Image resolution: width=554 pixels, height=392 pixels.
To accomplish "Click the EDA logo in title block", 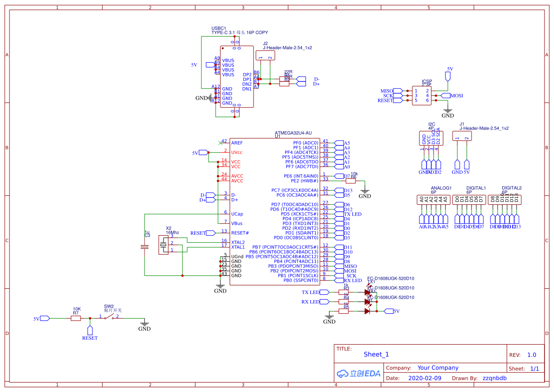I will point(359,373).
